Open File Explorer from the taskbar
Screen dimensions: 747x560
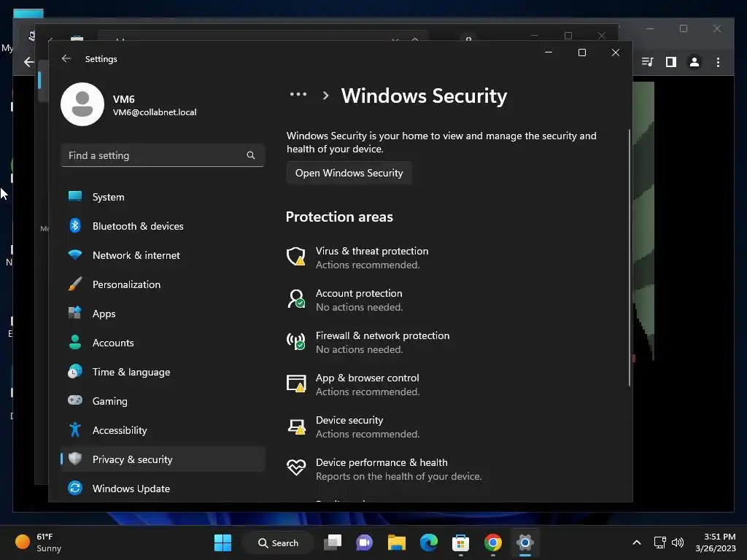tap(396, 542)
